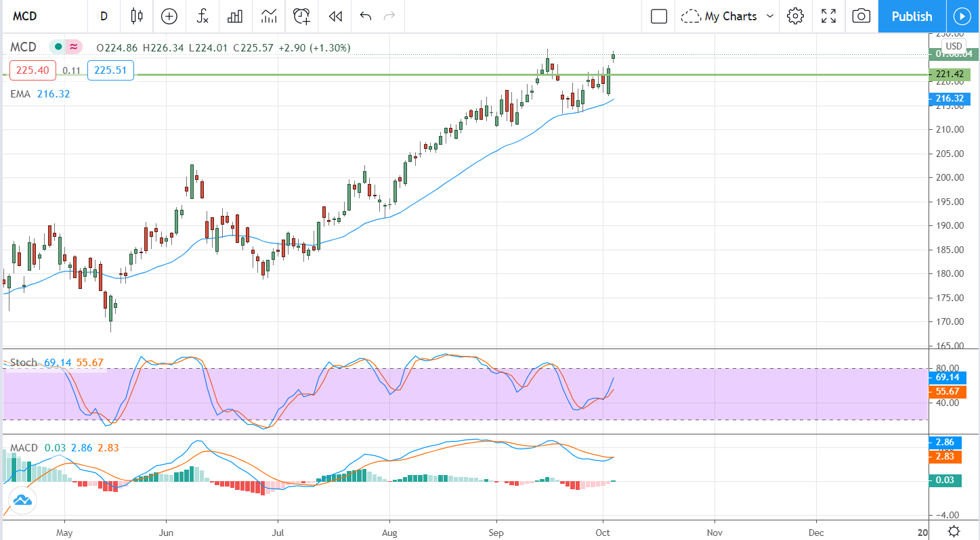The width and height of the screenshot is (980, 540).
Task: Click the TradingView cloud logo
Action: 22,501
